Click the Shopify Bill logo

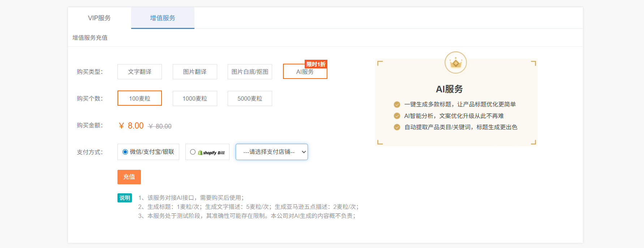(x=211, y=152)
